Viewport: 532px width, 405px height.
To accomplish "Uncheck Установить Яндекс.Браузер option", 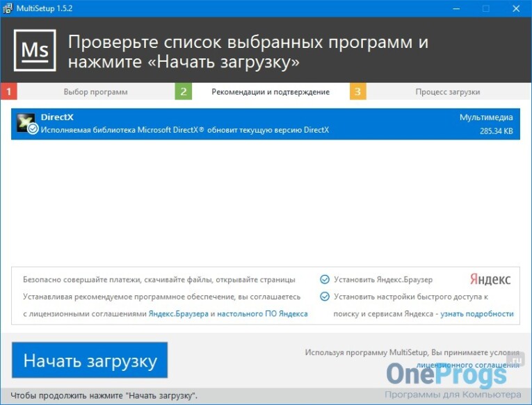I will pos(325,279).
